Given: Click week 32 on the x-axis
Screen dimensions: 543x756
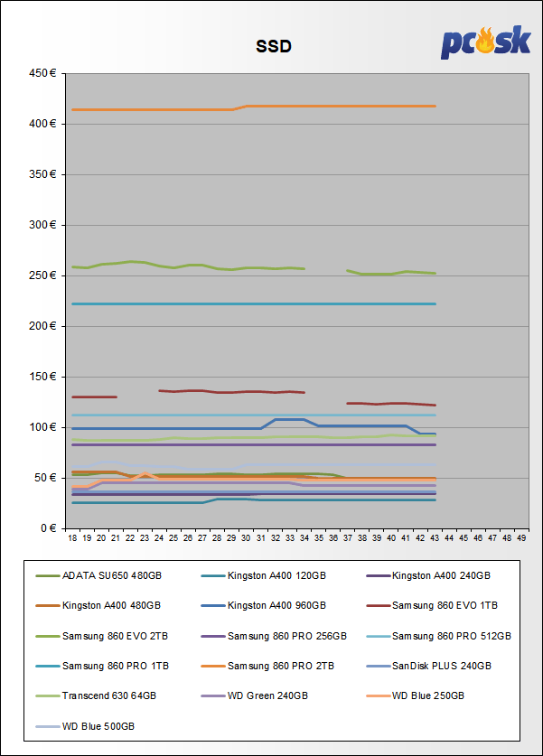Looking at the screenshot, I should point(276,538).
